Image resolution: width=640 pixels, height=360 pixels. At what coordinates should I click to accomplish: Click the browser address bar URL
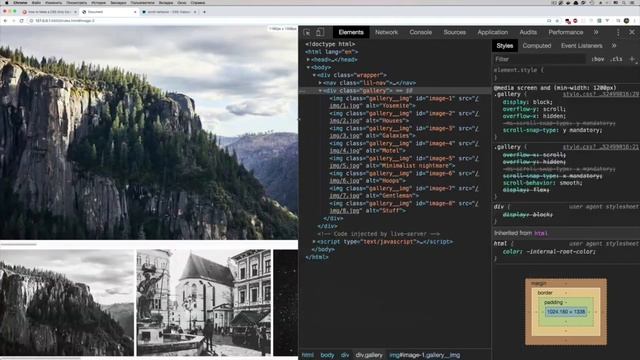pyautogui.click(x=64, y=20)
